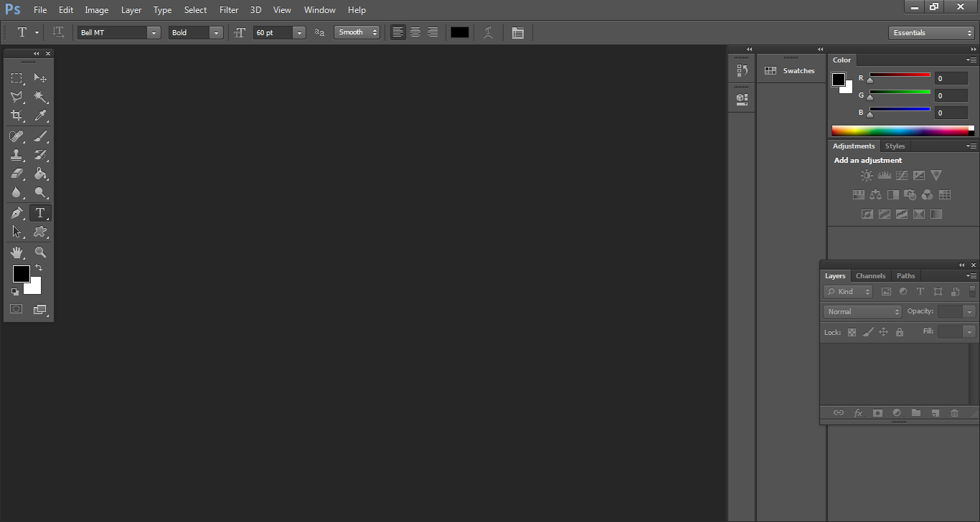Select the Spot Healing Brush tool

tap(17, 136)
